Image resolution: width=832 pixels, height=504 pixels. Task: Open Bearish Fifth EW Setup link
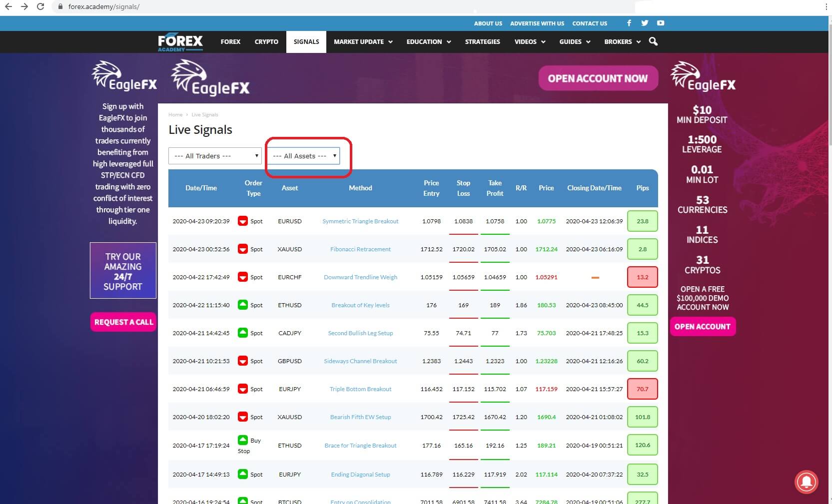coord(360,417)
